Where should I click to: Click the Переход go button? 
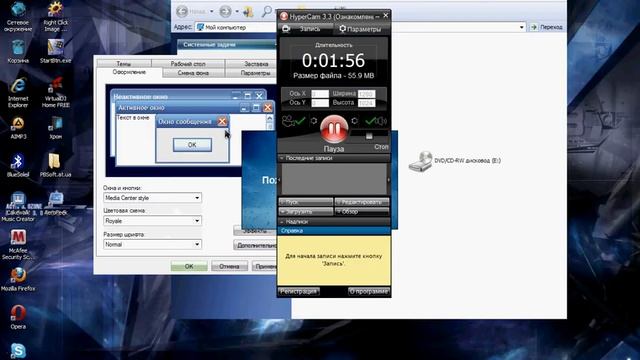[x=547, y=27]
